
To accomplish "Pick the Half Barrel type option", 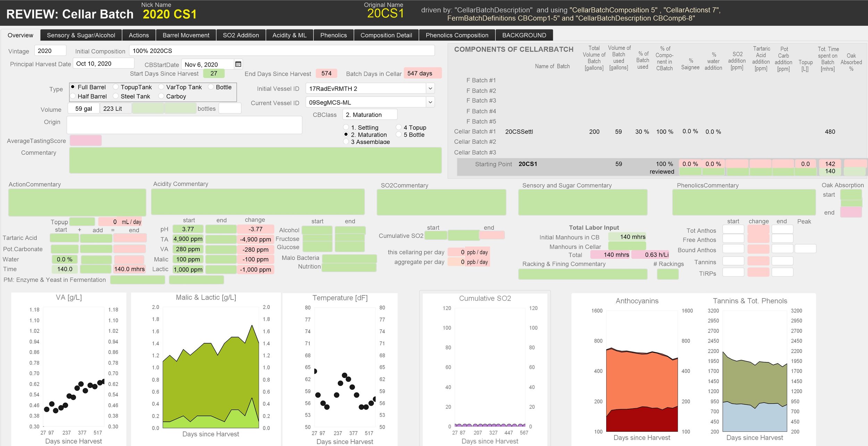I will pos(73,96).
